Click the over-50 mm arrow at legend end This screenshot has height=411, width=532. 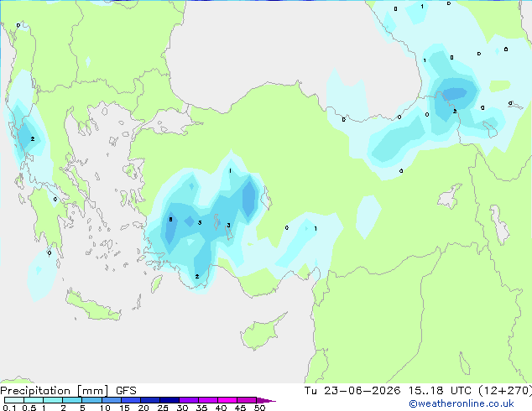click(266, 400)
